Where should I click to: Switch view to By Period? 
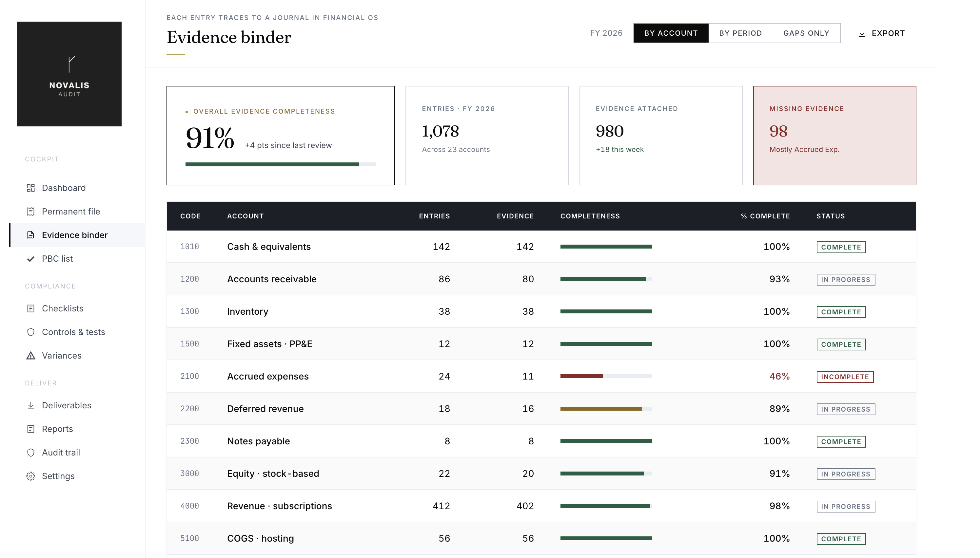(740, 33)
